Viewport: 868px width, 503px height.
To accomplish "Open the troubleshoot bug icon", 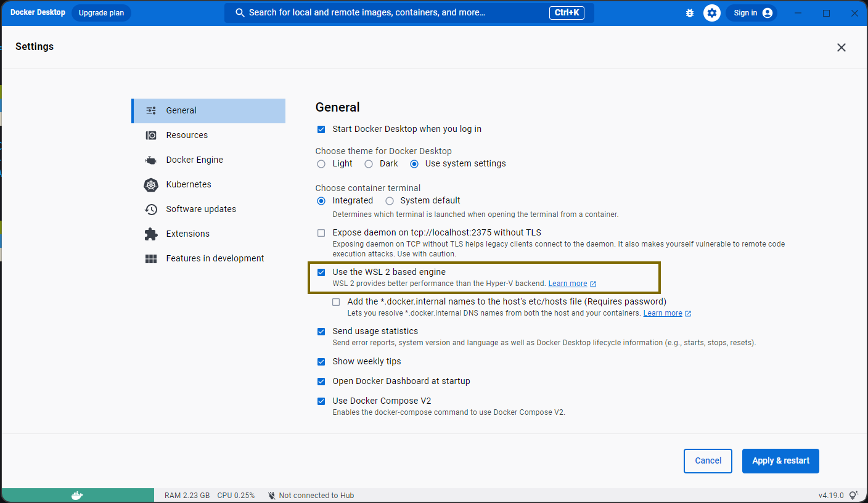I will pyautogui.click(x=690, y=13).
